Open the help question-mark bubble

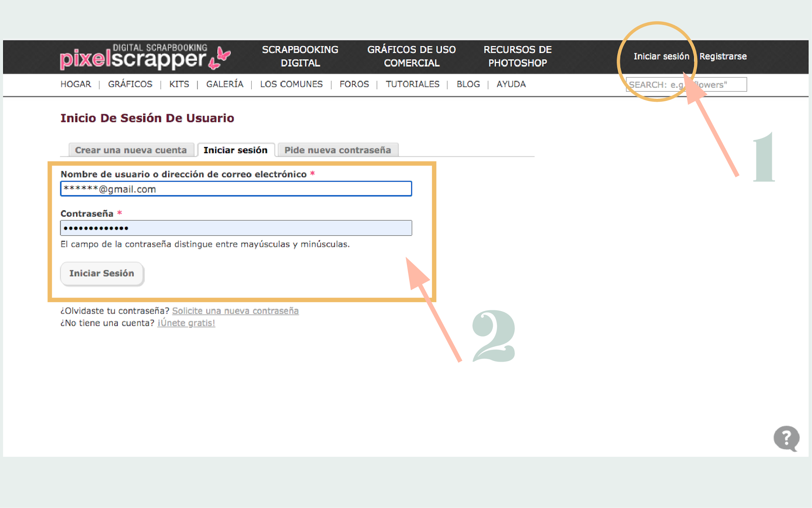[x=787, y=439]
